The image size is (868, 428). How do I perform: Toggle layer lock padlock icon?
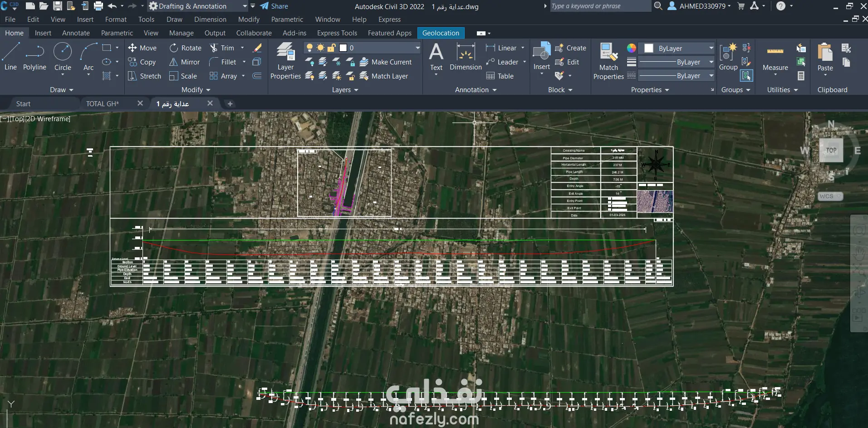tap(332, 48)
